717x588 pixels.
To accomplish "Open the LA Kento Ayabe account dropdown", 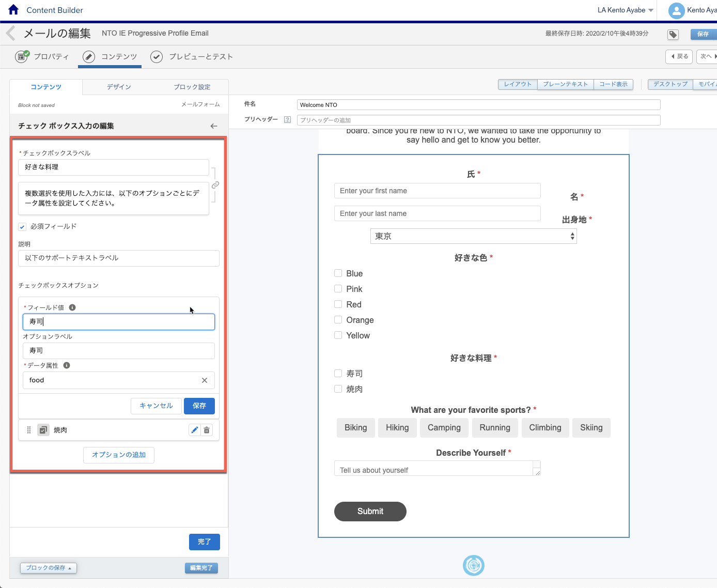I will click(626, 10).
